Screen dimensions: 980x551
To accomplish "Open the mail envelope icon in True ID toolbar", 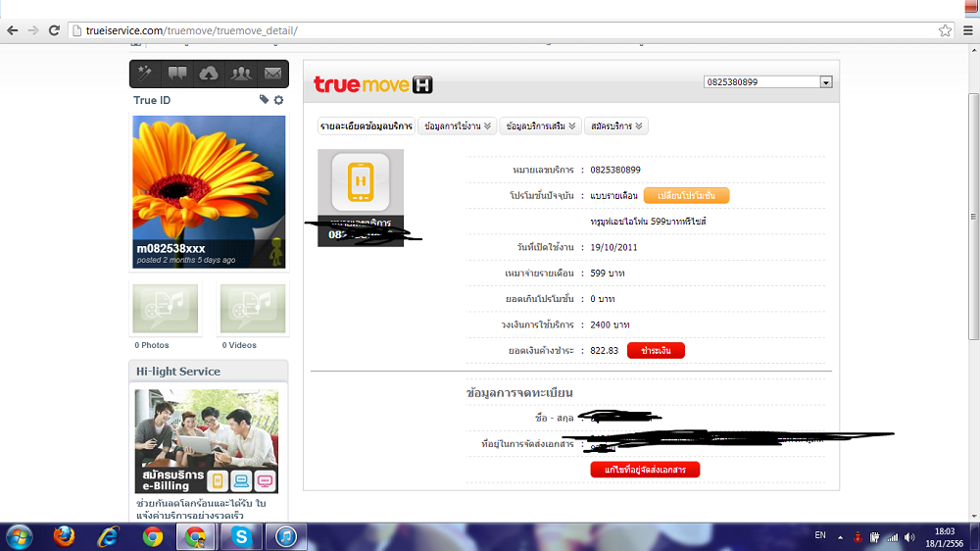I will (x=272, y=74).
